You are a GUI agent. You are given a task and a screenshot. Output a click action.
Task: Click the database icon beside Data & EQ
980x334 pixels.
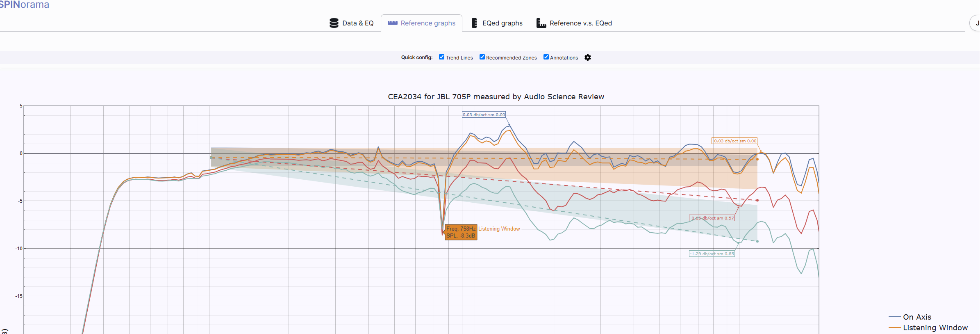tap(334, 23)
